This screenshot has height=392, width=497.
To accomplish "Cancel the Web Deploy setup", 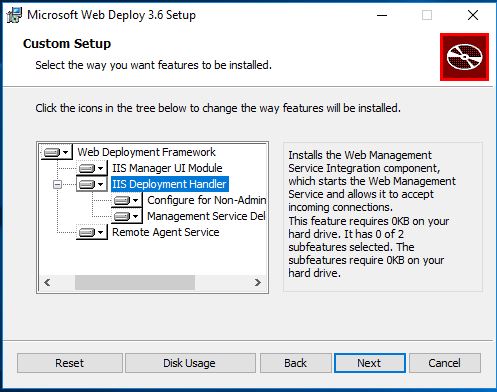I will click(x=445, y=363).
